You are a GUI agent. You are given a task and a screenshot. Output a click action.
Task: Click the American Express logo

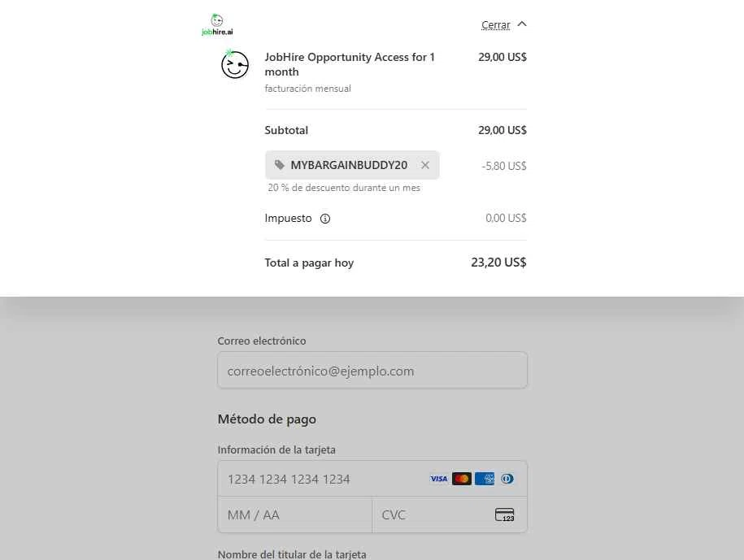(485, 479)
